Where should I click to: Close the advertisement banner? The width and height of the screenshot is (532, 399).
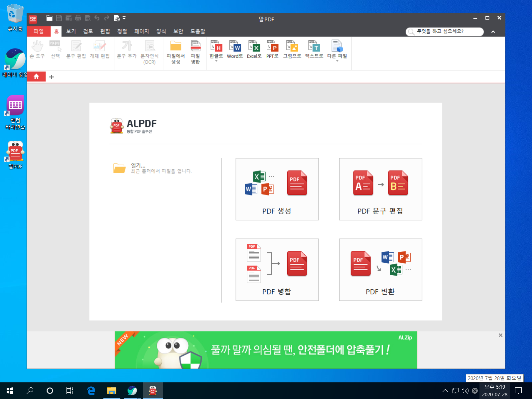[x=500, y=335]
